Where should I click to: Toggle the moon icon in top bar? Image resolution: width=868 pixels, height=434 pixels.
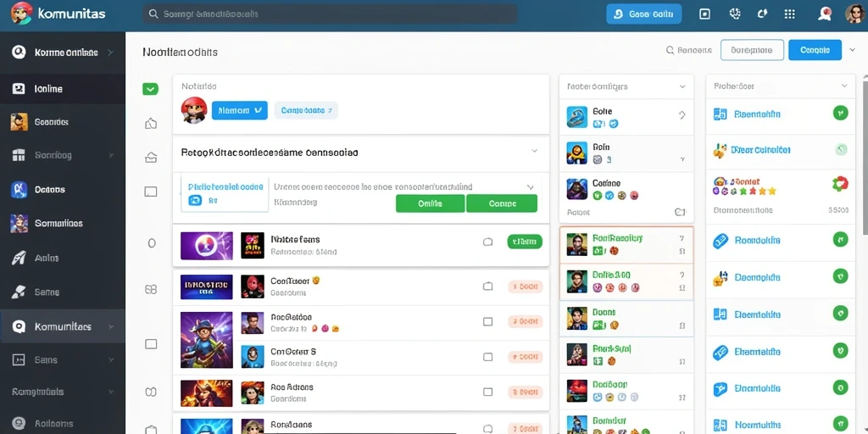762,14
